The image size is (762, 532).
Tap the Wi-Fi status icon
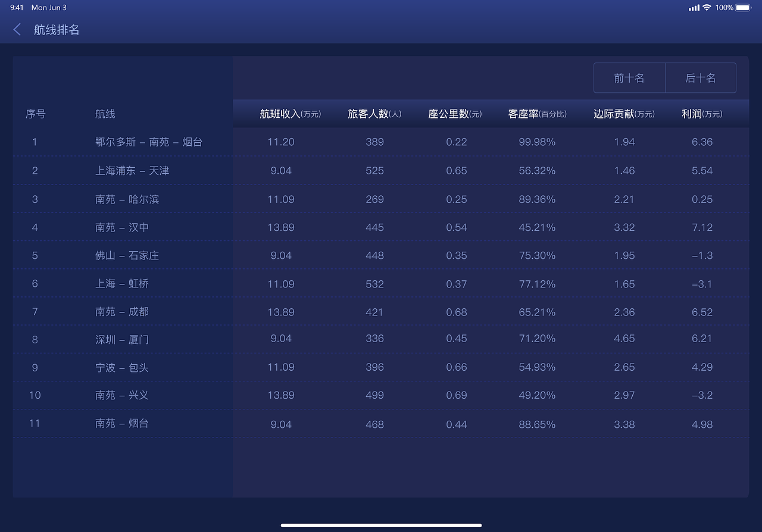click(707, 8)
